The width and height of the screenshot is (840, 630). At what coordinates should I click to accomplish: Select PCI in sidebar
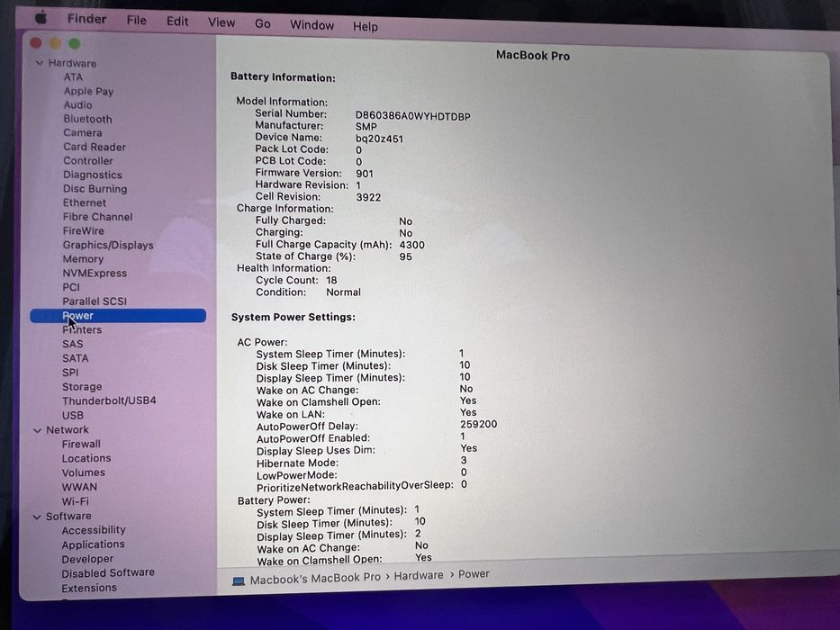click(71, 287)
